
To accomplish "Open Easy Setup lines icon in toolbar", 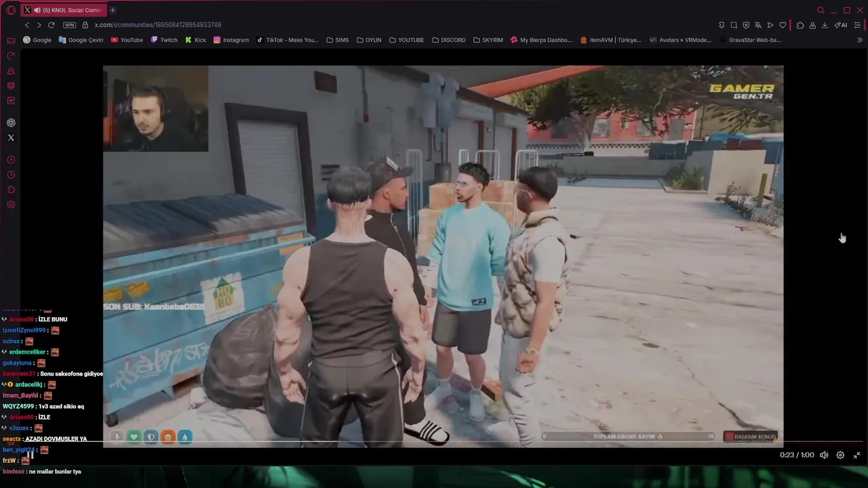I will [x=857, y=25].
